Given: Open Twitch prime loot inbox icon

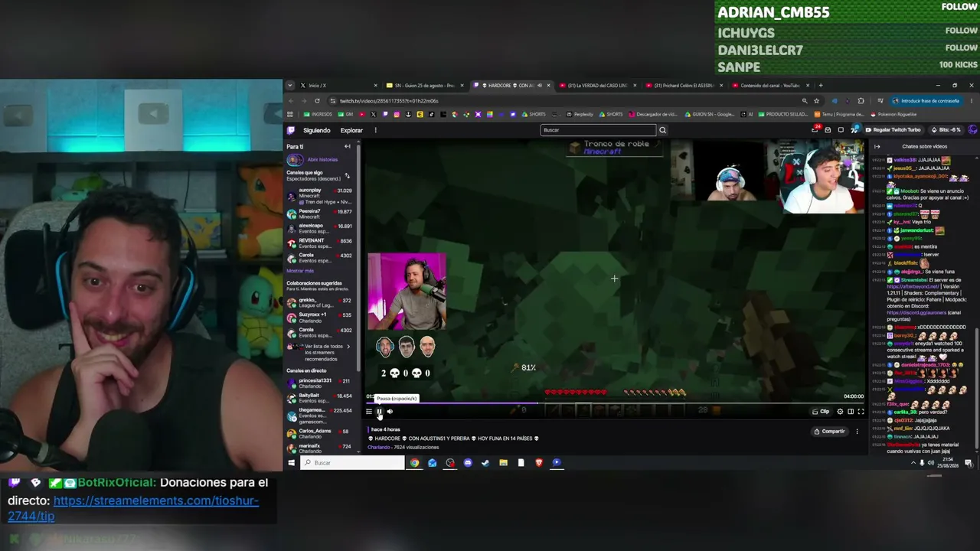Looking at the screenshot, I should [x=815, y=130].
